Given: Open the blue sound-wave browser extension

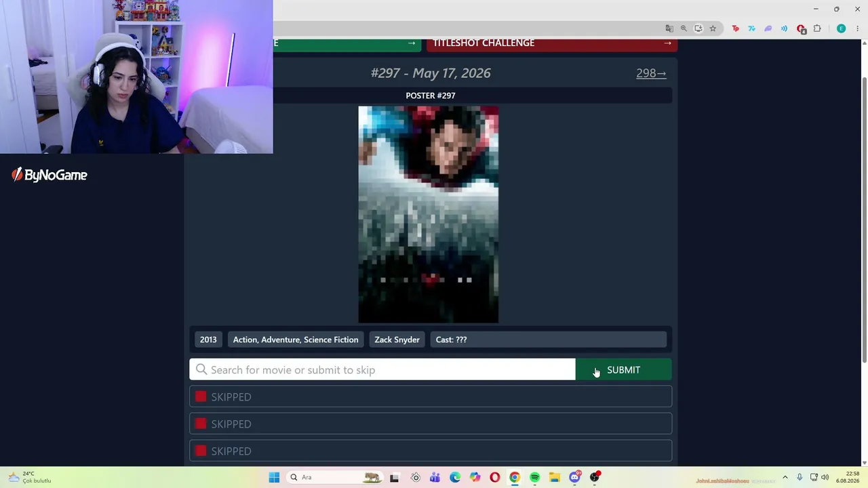Looking at the screenshot, I should click(785, 28).
